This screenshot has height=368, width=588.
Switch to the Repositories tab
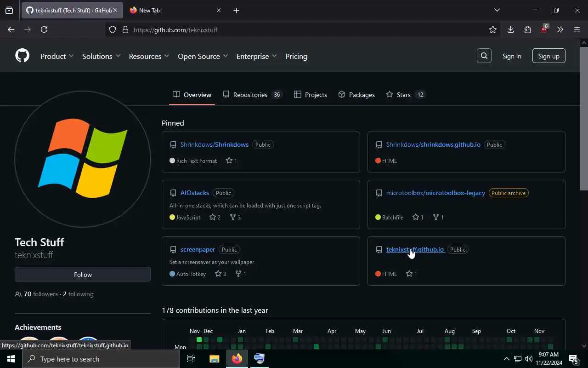click(252, 95)
